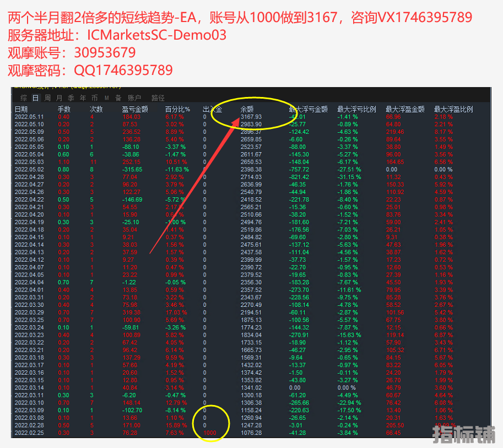
Task: Switch to the 年 yearly tab
Action: [83, 98]
